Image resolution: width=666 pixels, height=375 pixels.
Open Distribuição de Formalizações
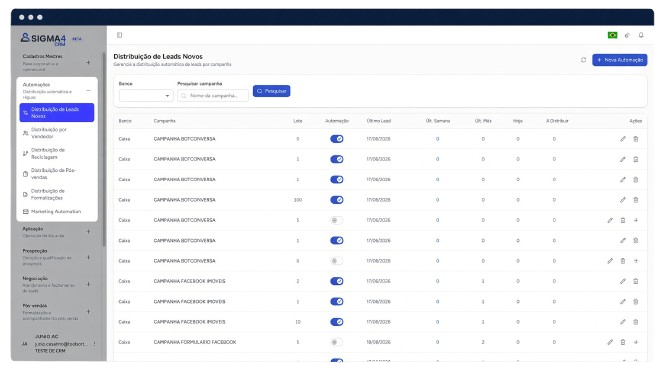(57, 194)
